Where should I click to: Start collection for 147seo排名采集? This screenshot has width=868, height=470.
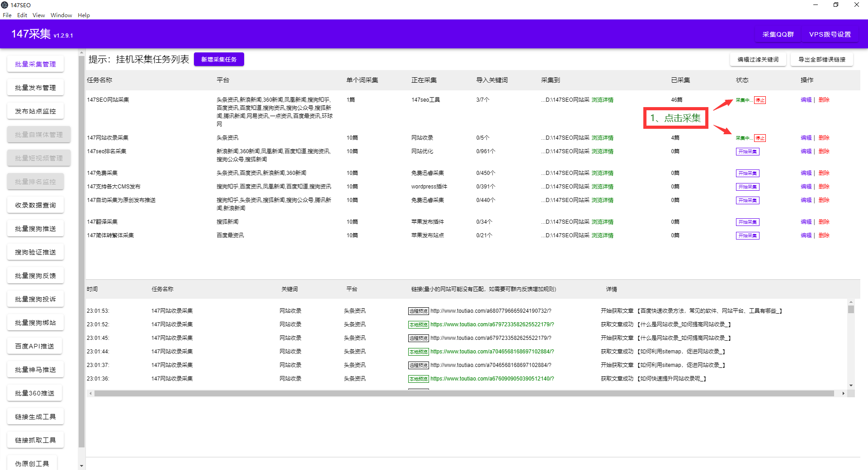(747, 152)
